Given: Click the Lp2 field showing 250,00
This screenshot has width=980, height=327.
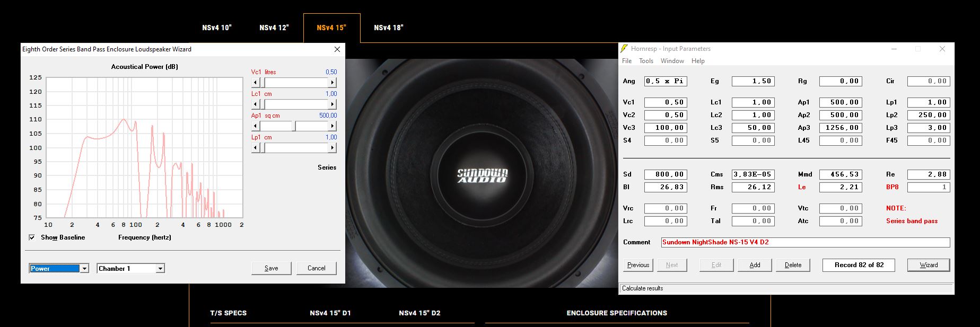Looking at the screenshot, I should [929, 115].
